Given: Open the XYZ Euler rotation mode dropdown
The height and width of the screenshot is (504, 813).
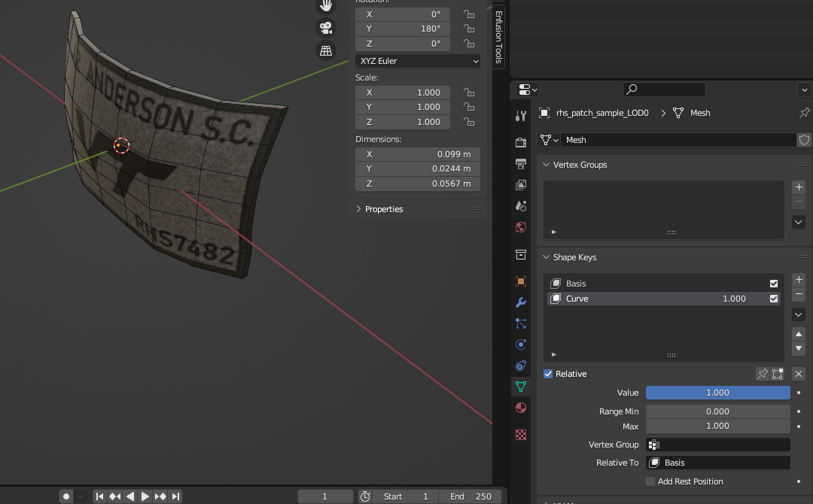Looking at the screenshot, I should 418,61.
